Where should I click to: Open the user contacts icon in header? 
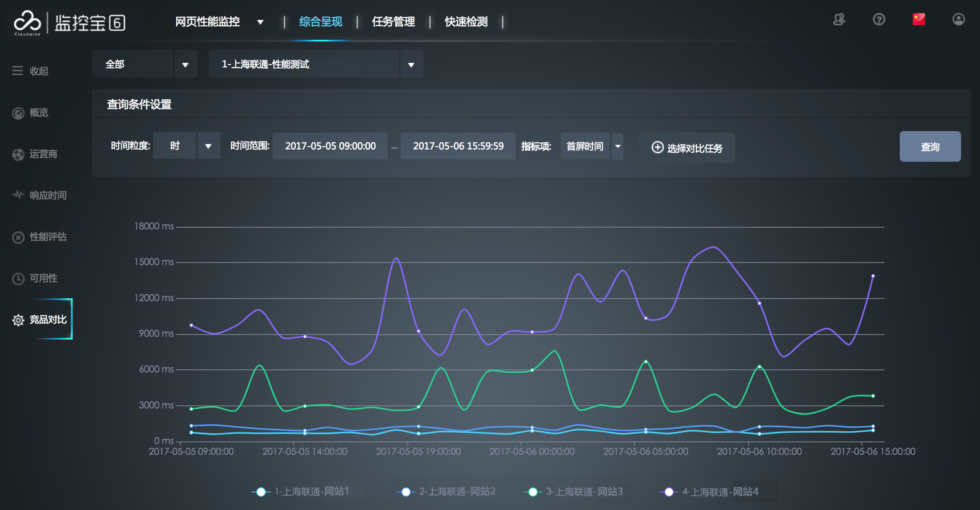click(x=839, y=19)
